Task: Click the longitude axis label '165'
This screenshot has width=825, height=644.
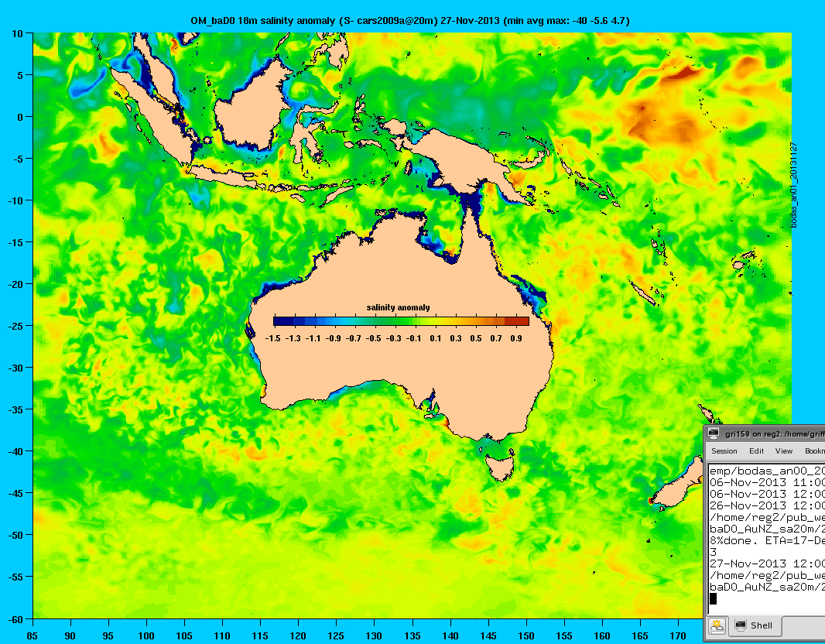Action: coord(640,636)
